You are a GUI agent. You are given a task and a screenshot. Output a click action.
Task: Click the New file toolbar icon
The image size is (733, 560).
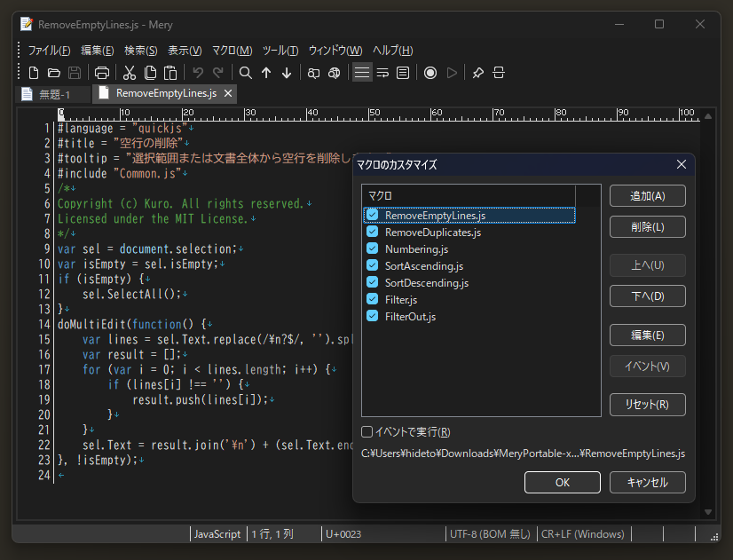click(x=34, y=73)
